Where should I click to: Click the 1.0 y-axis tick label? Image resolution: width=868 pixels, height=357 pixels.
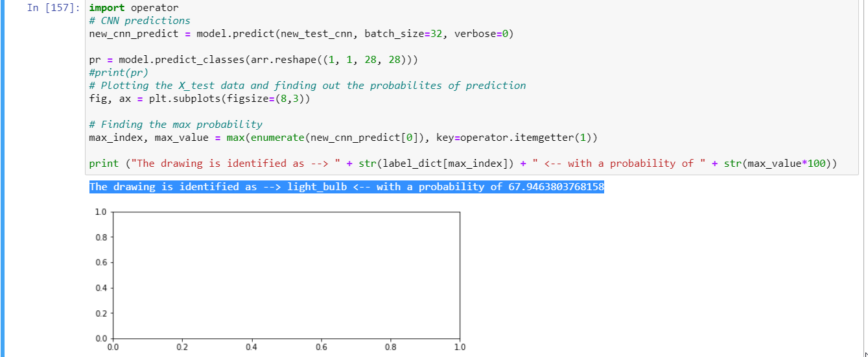pos(100,212)
